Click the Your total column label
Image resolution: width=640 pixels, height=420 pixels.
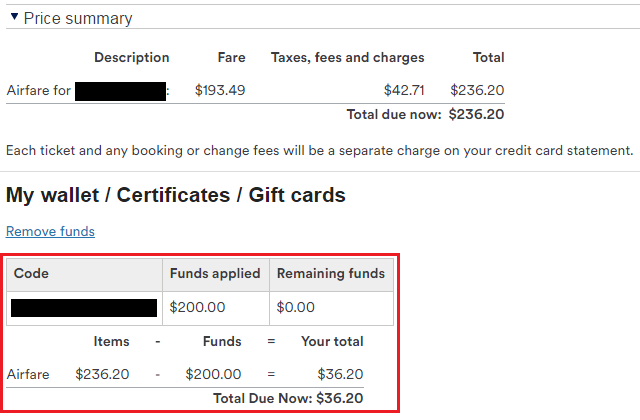point(332,341)
